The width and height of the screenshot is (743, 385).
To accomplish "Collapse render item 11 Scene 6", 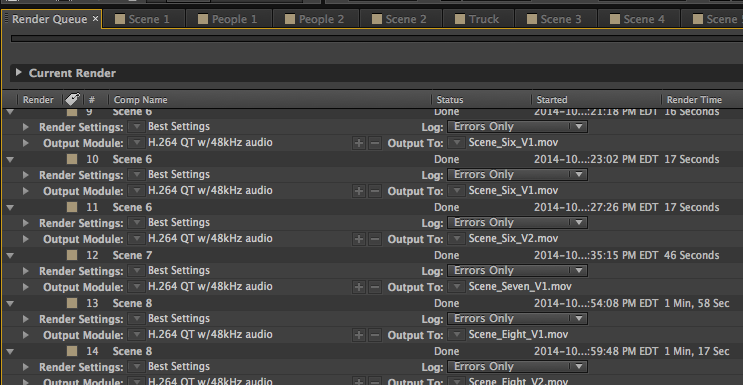I will [10, 208].
